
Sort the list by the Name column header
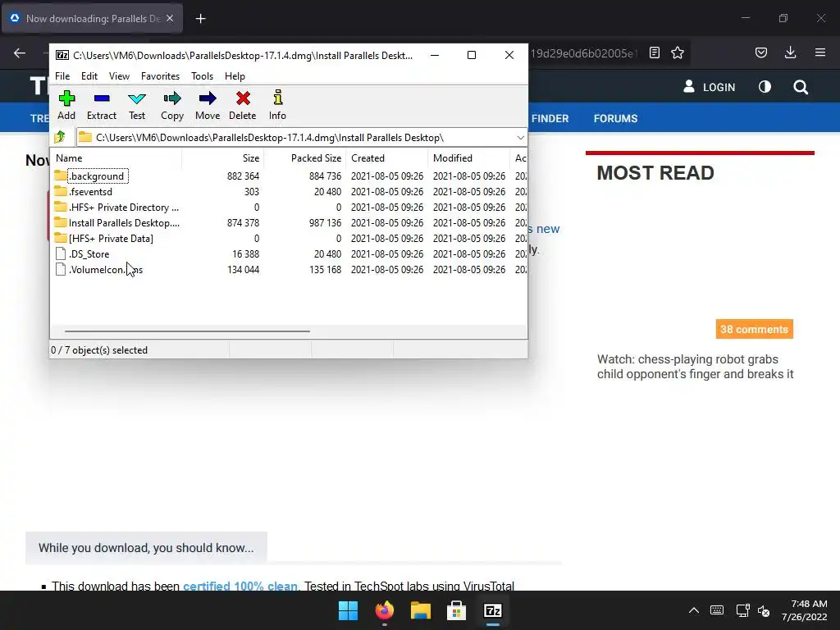(x=116, y=158)
